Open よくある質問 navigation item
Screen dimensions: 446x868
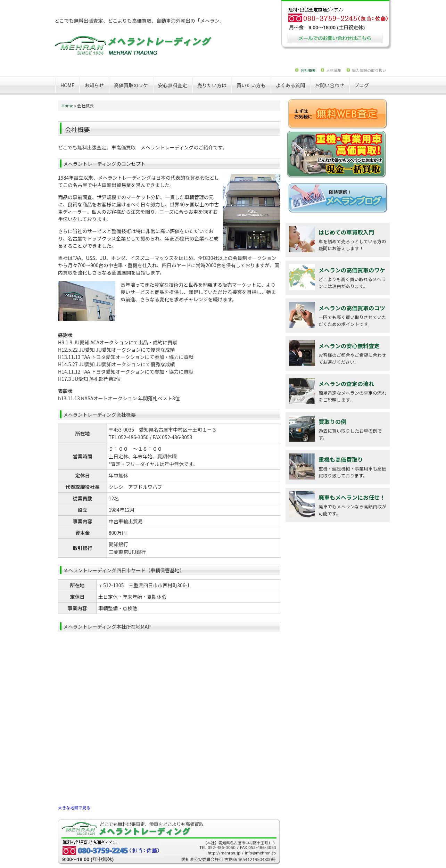(x=290, y=85)
